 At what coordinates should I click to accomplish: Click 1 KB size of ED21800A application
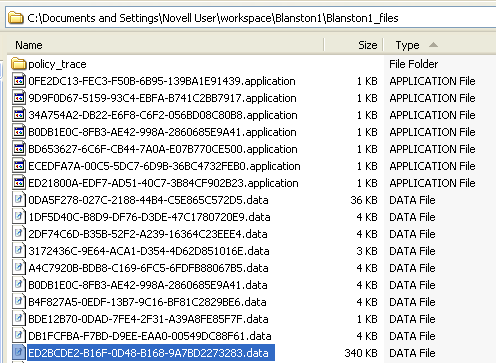tap(367, 183)
